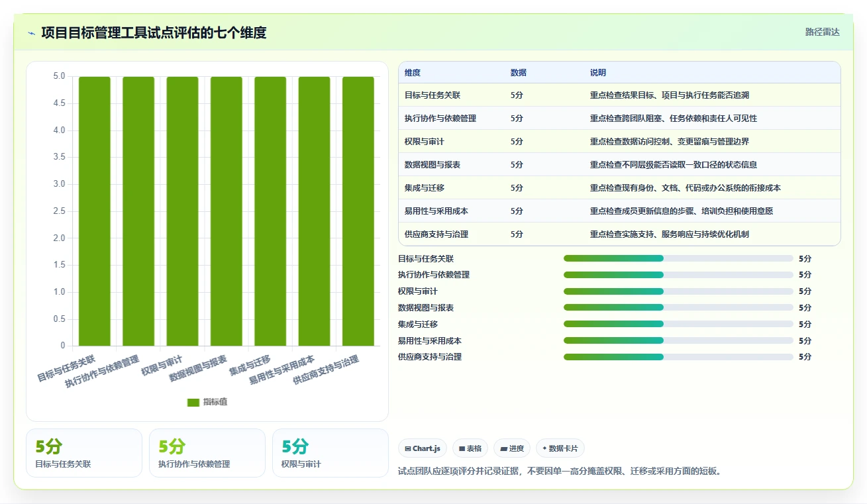Click description 重点检查现有身份、文档、代码或办公系统的衔接成本
The image size is (867, 504).
tap(686, 188)
